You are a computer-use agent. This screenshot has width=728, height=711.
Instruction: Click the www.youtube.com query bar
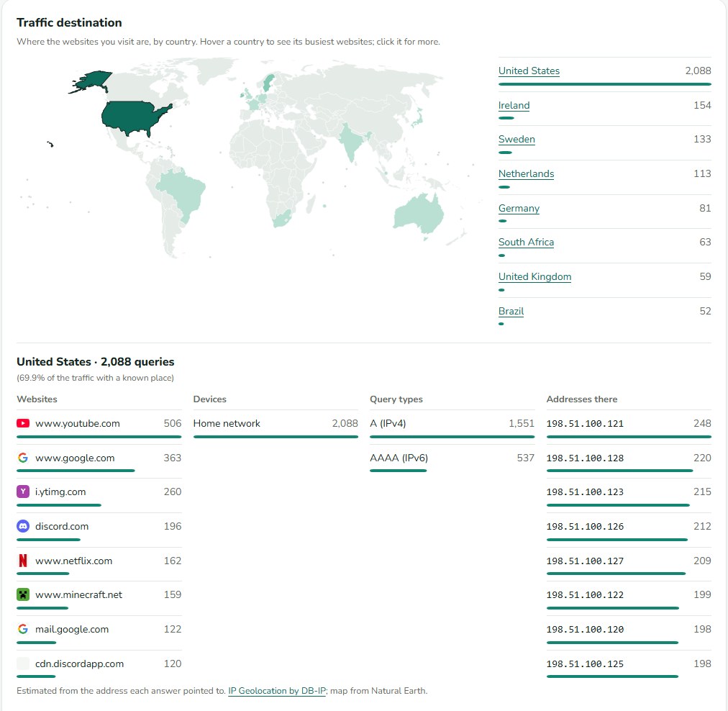pyautogui.click(x=99, y=437)
